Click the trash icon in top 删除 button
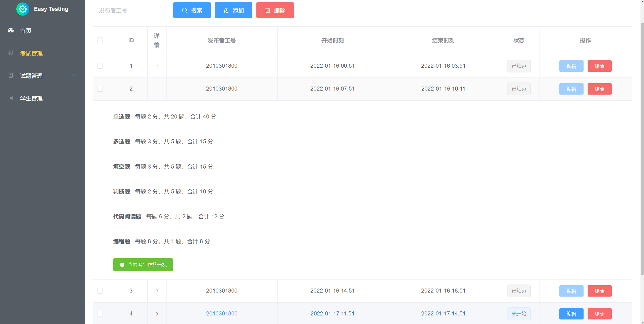 tap(267, 10)
